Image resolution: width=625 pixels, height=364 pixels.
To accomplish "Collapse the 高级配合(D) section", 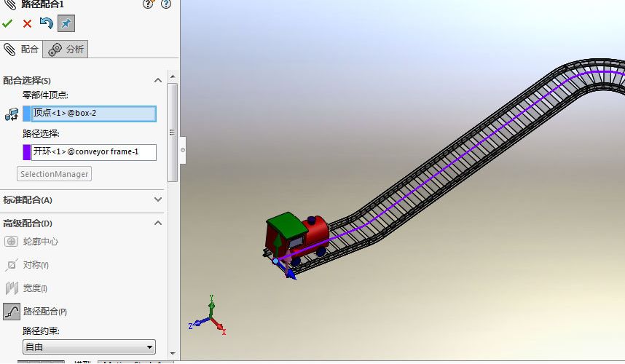I will click(158, 223).
